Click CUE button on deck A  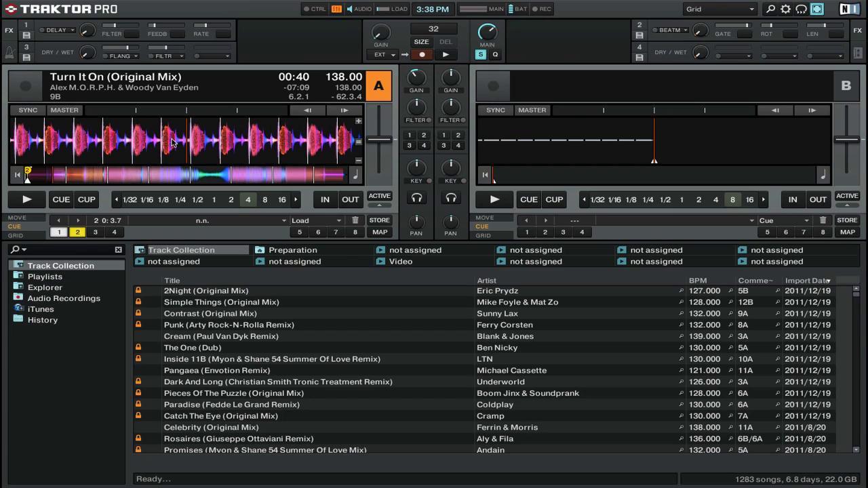[x=61, y=199]
